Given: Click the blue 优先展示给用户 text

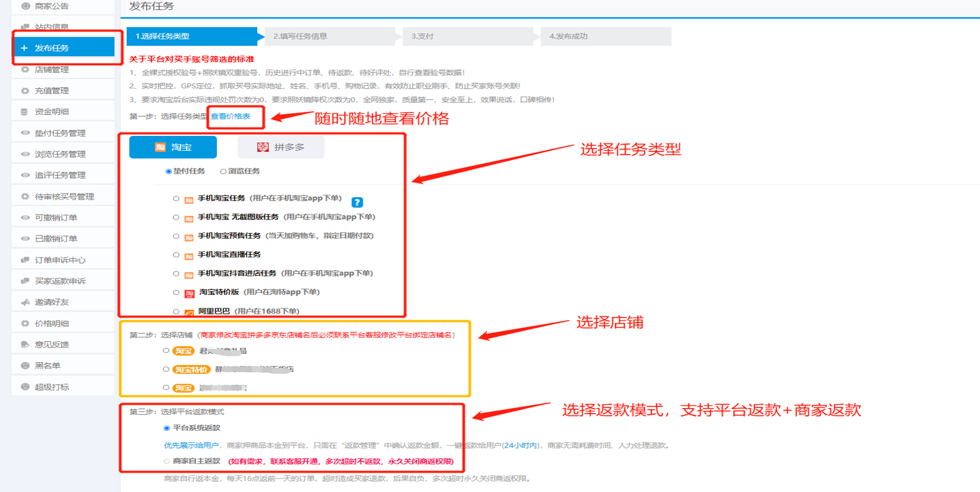Looking at the screenshot, I should click(192, 446).
